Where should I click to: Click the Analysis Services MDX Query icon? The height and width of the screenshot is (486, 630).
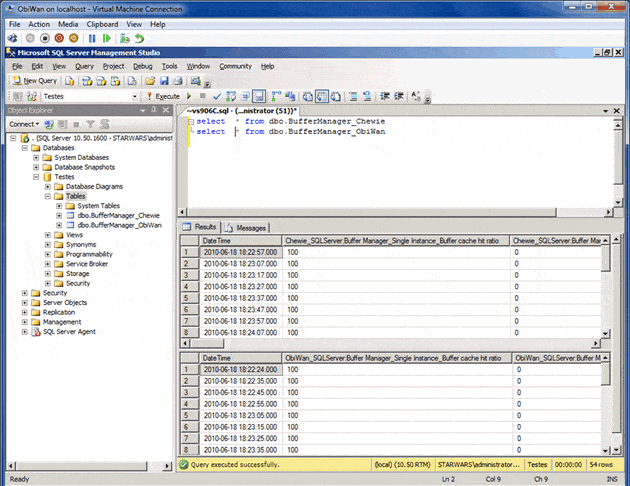[x=87, y=81]
